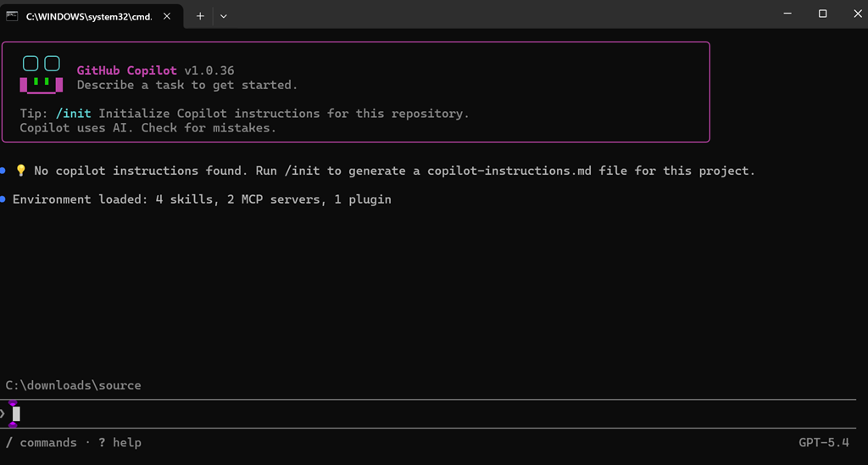This screenshot has width=868, height=465.
Task: Click the '/ commands' hint
Action: click(x=42, y=442)
